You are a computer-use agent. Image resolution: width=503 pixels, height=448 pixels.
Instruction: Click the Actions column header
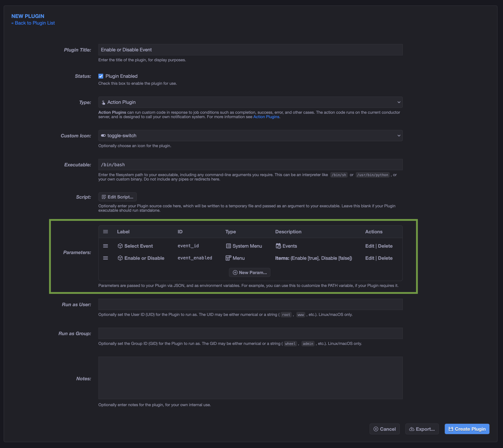374,232
